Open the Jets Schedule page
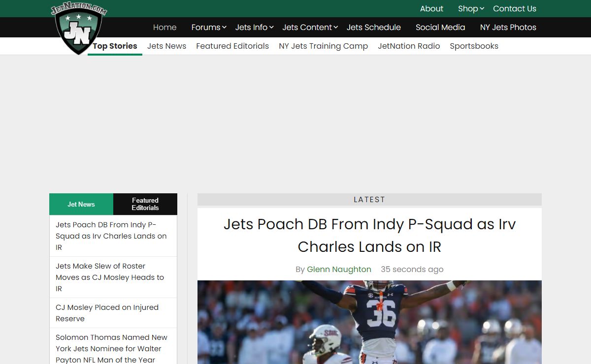This screenshot has width=591, height=364. pos(374,27)
